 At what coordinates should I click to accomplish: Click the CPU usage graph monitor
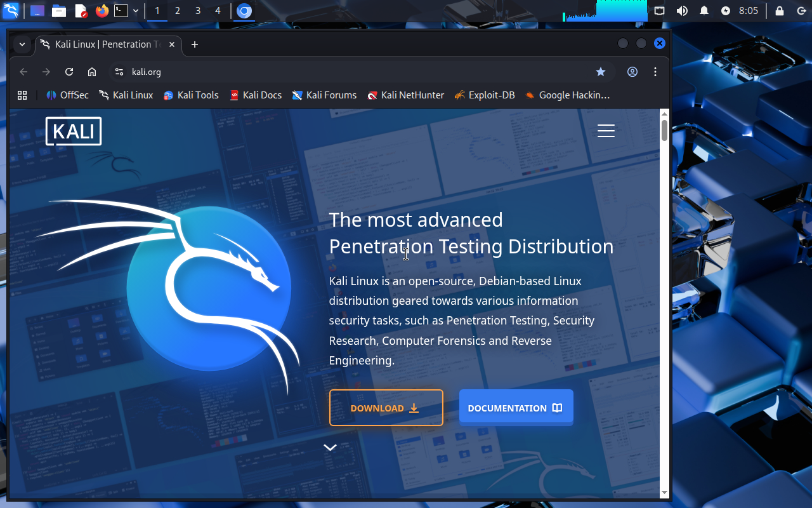pos(605,11)
